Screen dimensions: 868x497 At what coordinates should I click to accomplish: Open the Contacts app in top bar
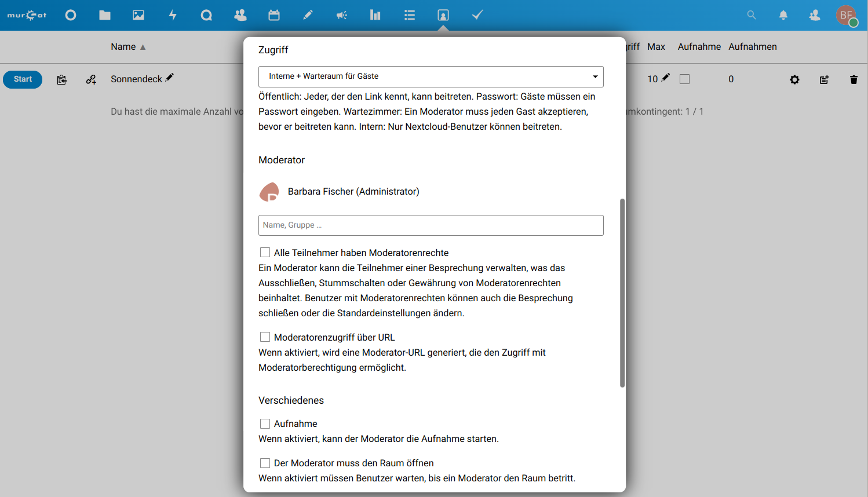click(240, 15)
